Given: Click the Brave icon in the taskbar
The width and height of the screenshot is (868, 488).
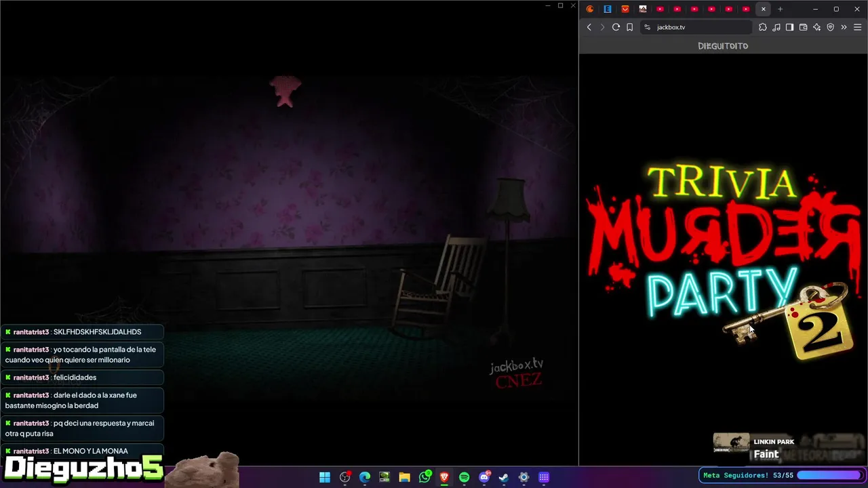Looking at the screenshot, I should click(x=444, y=477).
